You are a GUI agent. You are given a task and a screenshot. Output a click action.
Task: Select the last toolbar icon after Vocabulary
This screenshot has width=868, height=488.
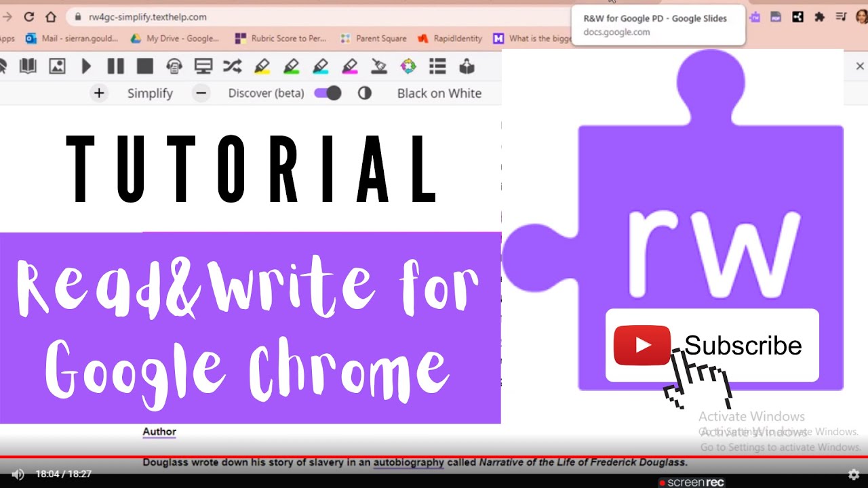467,66
